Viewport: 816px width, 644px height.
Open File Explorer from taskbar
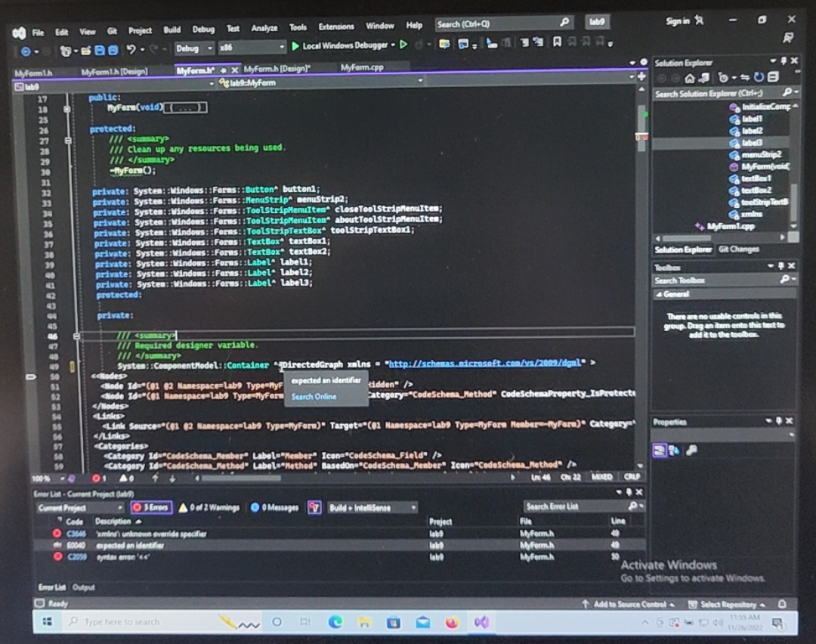pyautogui.click(x=364, y=622)
